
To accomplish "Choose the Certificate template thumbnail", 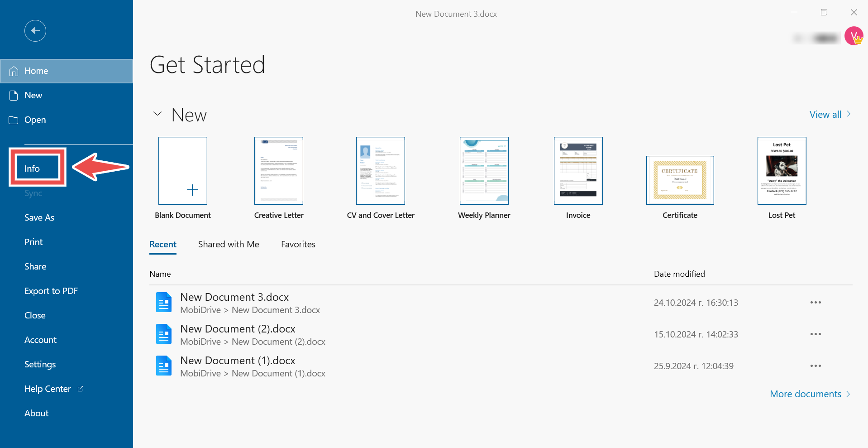I will (x=680, y=180).
